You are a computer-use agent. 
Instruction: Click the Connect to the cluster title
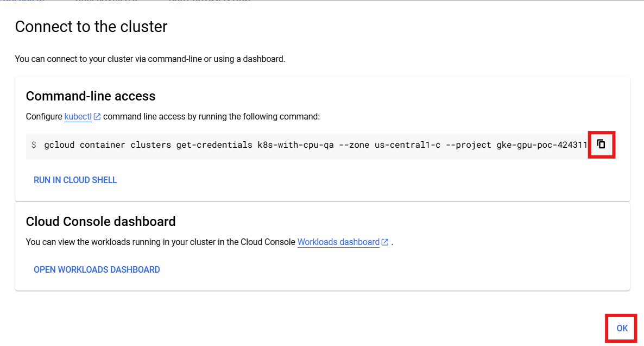pyautogui.click(x=91, y=27)
